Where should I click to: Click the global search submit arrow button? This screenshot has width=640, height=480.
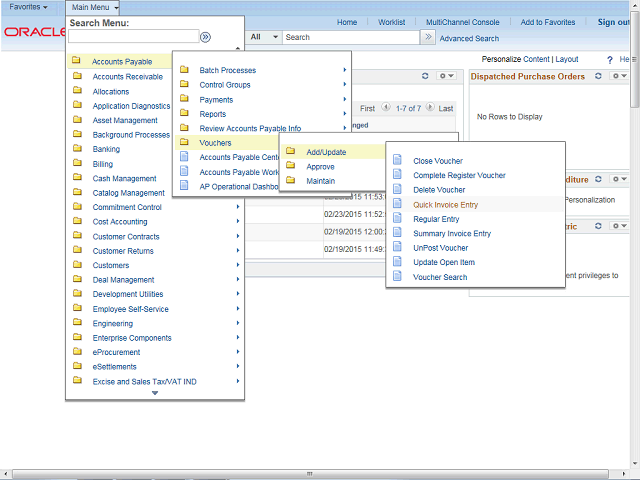coord(428,37)
